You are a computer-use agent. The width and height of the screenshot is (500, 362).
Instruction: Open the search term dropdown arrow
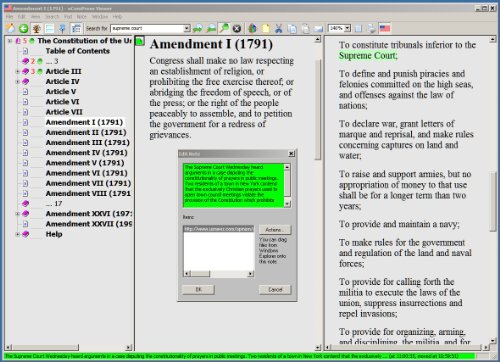pos(187,28)
